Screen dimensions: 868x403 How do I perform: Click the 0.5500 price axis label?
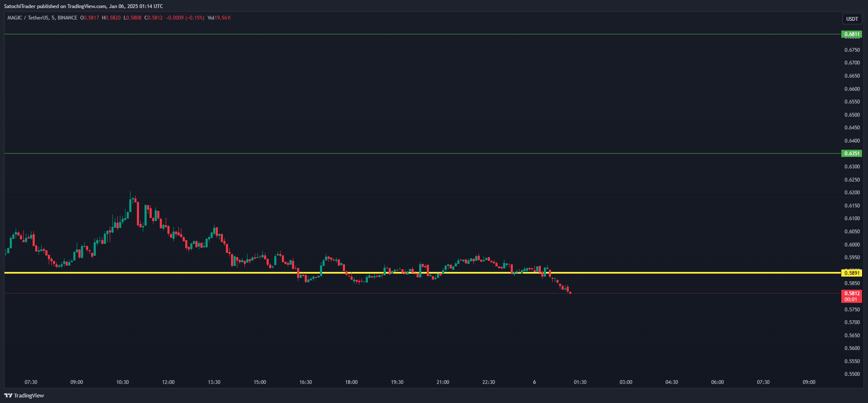tap(852, 374)
